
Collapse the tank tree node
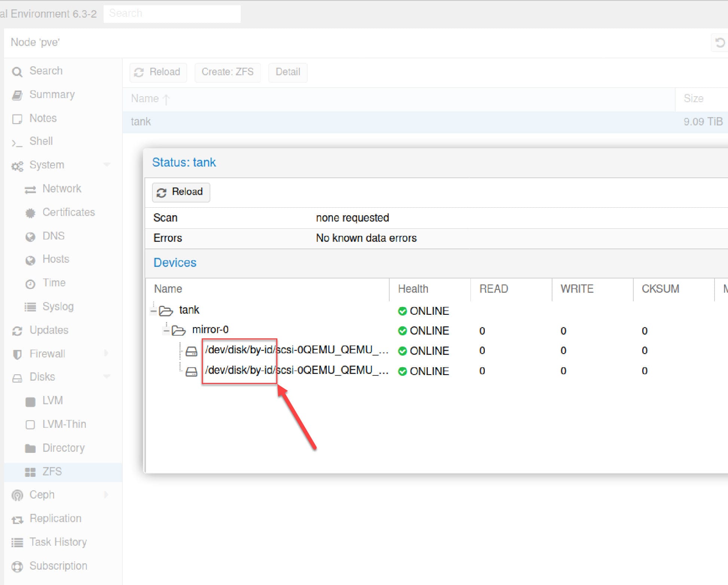(x=153, y=311)
